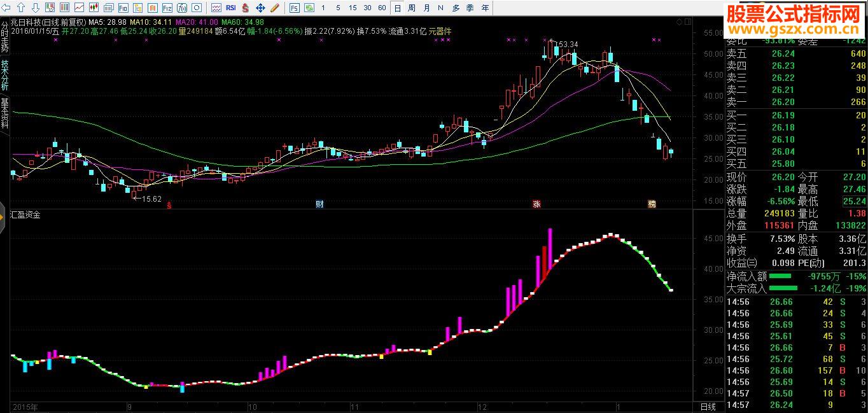This screenshot has height=413, width=868.
Task: Open the colored grid board icon
Action: click(x=64, y=8)
